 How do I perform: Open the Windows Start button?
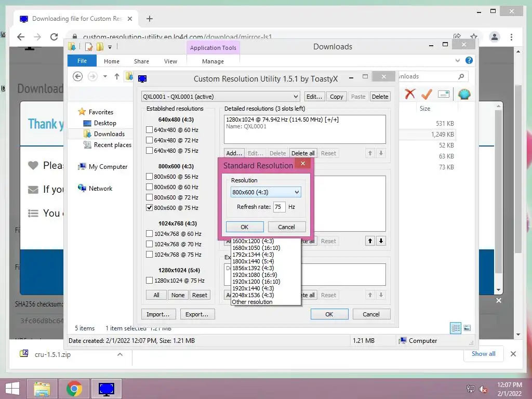[x=12, y=389]
